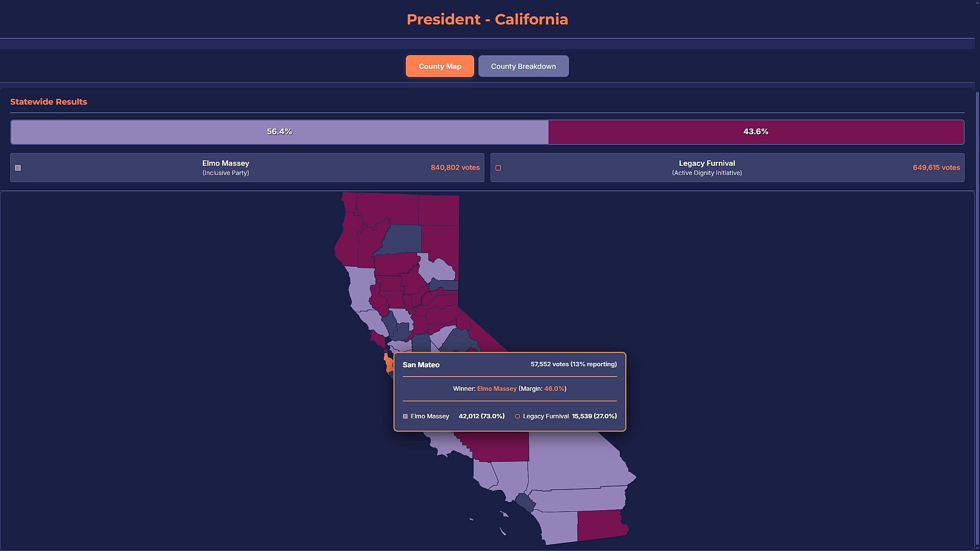
Task: Open the County Breakdown tab
Action: click(x=523, y=66)
